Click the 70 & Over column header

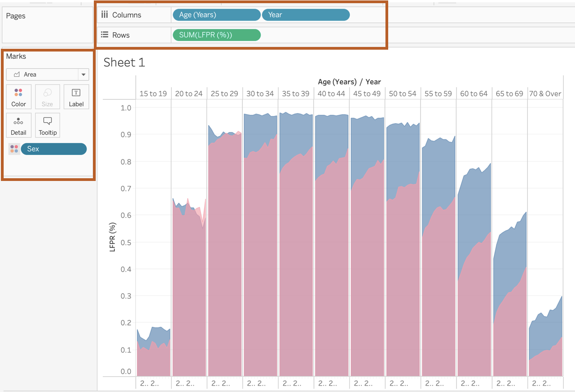545,94
